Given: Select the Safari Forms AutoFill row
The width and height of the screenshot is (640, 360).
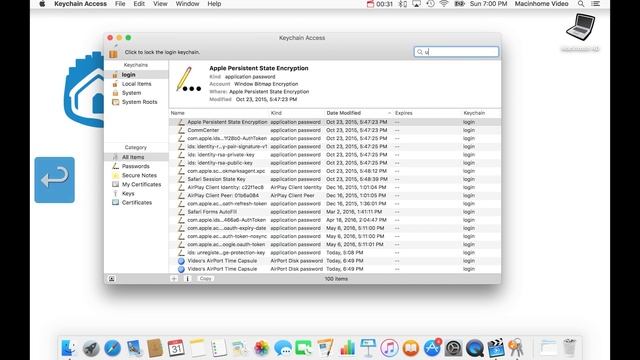Looking at the screenshot, I should point(335,212).
